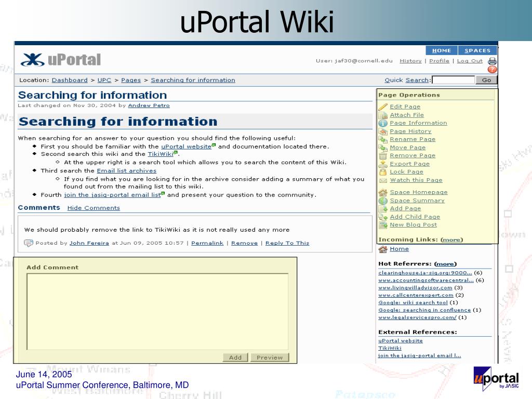
Task: Open uPortal website under External References
Action: coord(401,341)
